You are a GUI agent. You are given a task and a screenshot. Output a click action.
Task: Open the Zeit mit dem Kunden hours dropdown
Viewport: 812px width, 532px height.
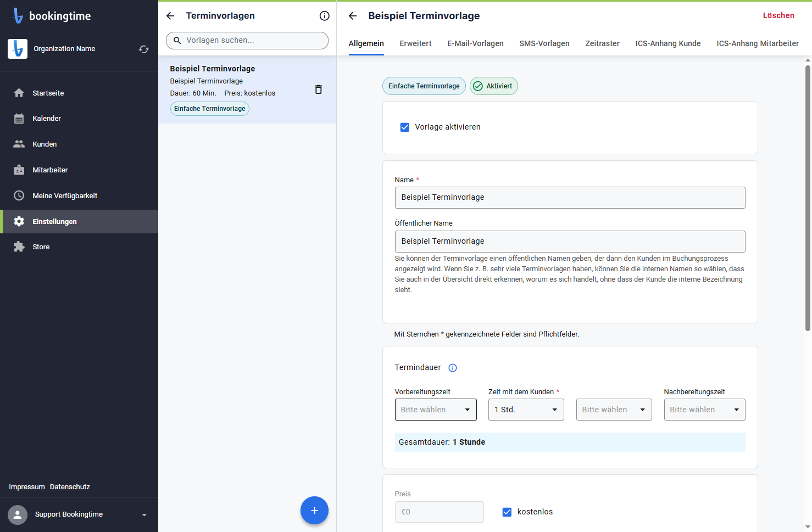(x=526, y=410)
